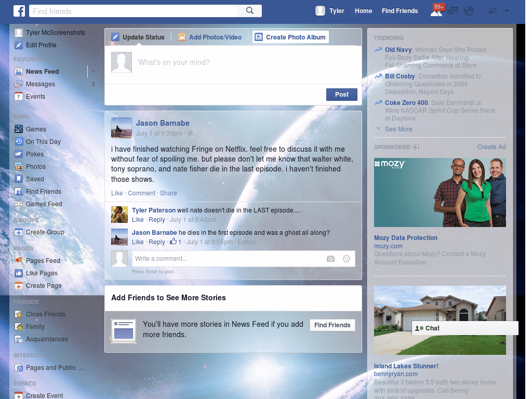Select the Add Photos/Video tab
Screen dimensions: 532x399
coord(210,37)
